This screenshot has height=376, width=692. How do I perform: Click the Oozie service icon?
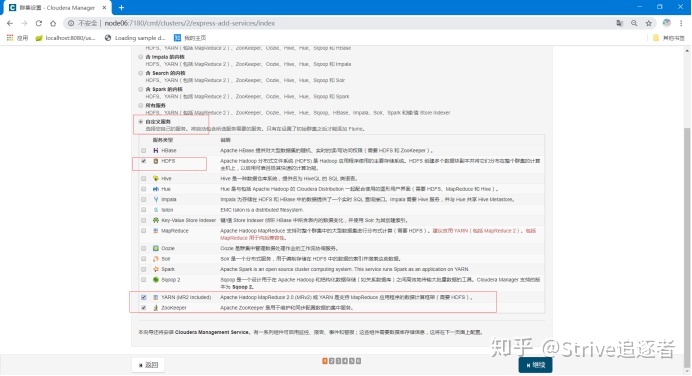click(155, 248)
